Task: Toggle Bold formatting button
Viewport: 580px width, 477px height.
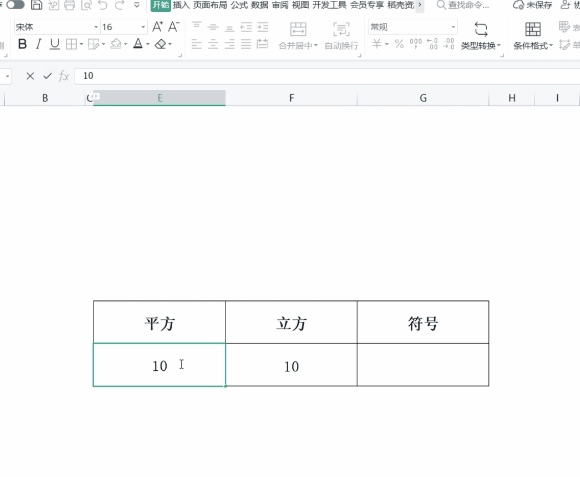Action: 22,44
